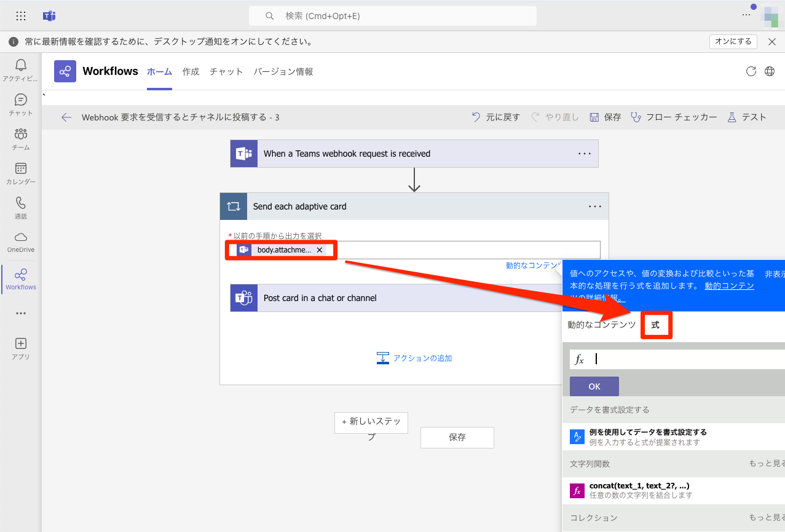Dismiss the desktop notification banner
The image size is (785, 532).
click(772, 42)
